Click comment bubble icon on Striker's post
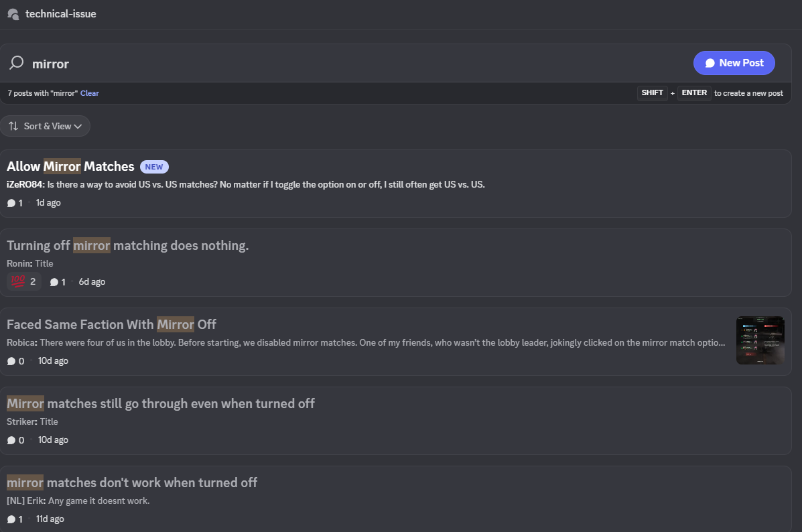The height and width of the screenshot is (532, 802). pyautogui.click(x=11, y=440)
